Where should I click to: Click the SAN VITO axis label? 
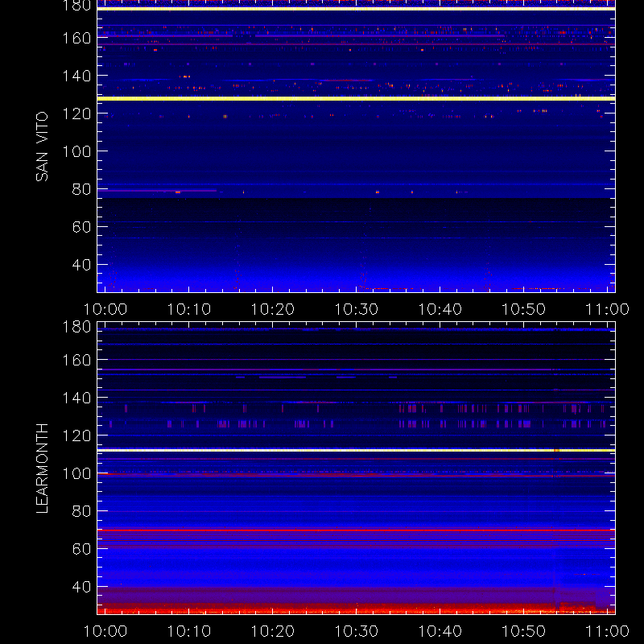click(x=42, y=147)
